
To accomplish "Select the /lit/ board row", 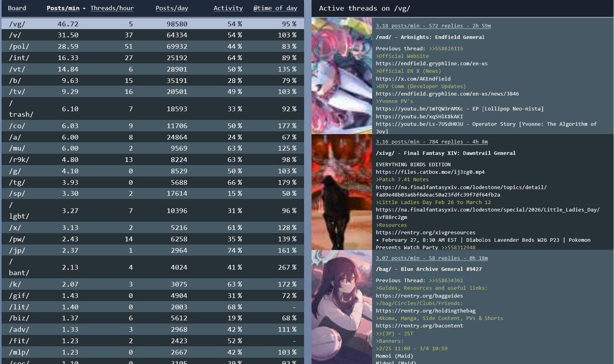I will [153, 307].
